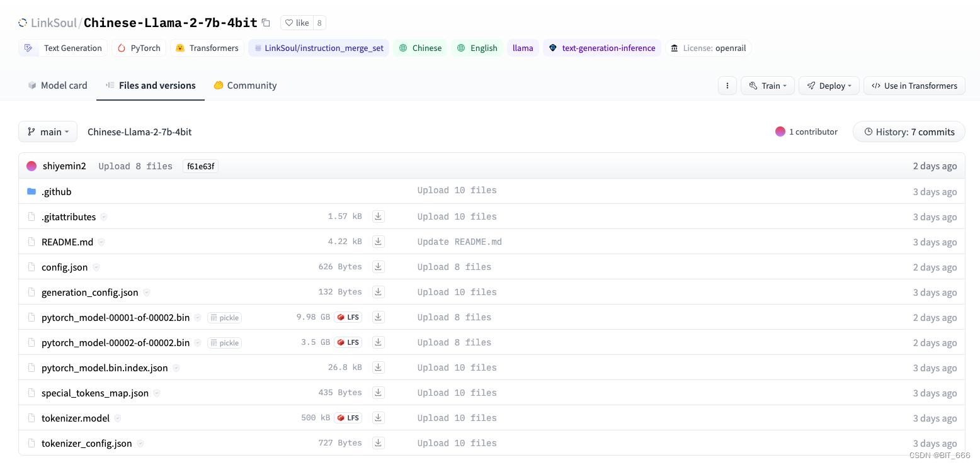This screenshot has width=980, height=465.
Task: Select the Transformers library tag
Action: [207, 48]
